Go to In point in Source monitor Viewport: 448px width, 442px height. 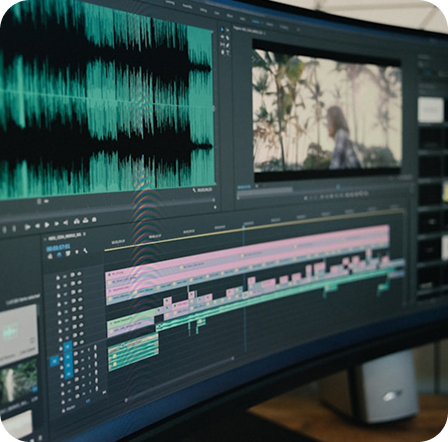point(27,227)
